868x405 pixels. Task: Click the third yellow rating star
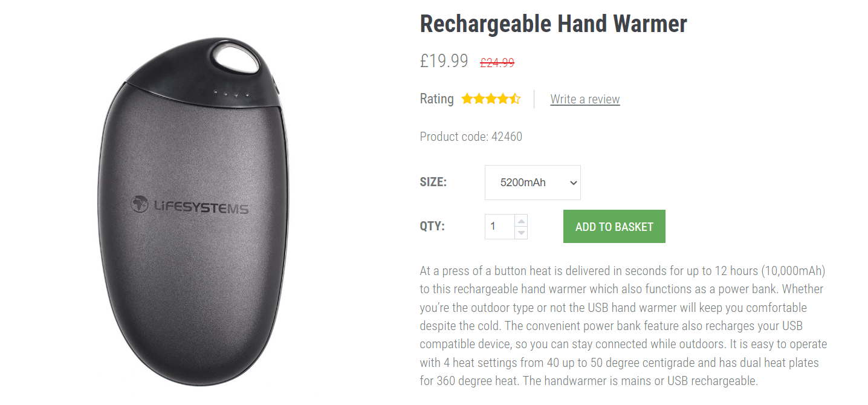tap(491, 99)
